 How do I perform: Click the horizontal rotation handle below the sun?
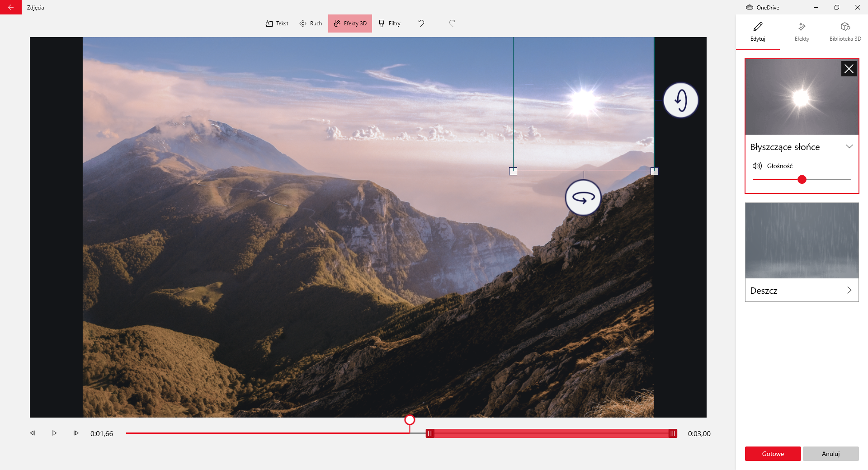[x=583, y=197]
